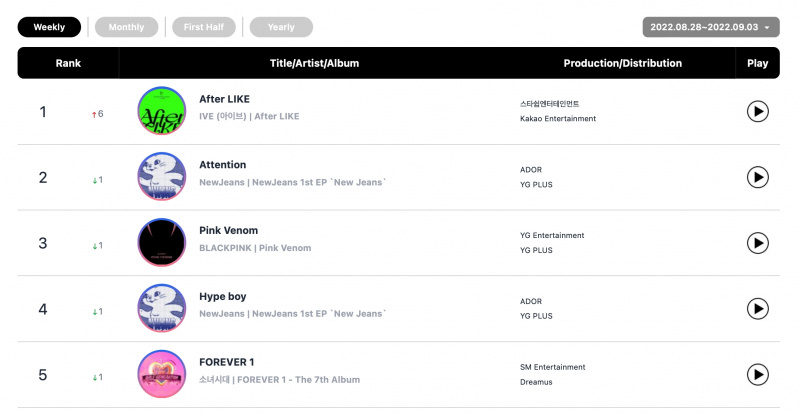Viewport: 800px width, 413px height.
Task: Select the Weekly chart tab
Action: pos(49,27)
